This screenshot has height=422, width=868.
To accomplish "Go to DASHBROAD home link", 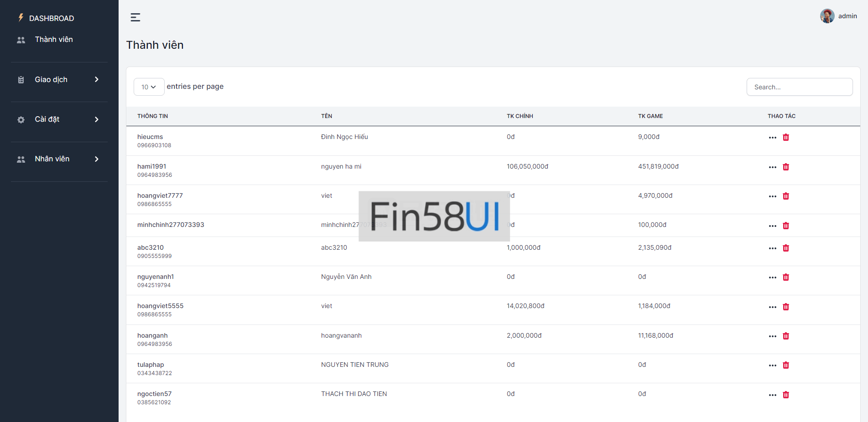I will click(x=51, y=18).
